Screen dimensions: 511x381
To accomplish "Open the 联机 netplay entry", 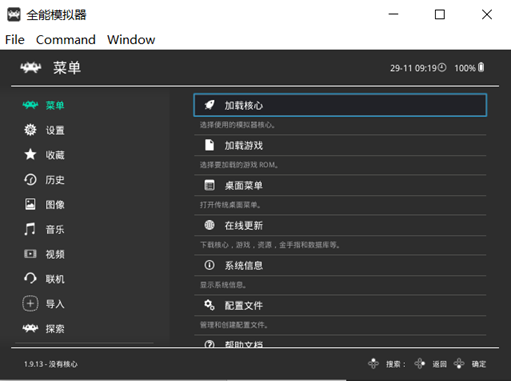I will coord(55,279).
